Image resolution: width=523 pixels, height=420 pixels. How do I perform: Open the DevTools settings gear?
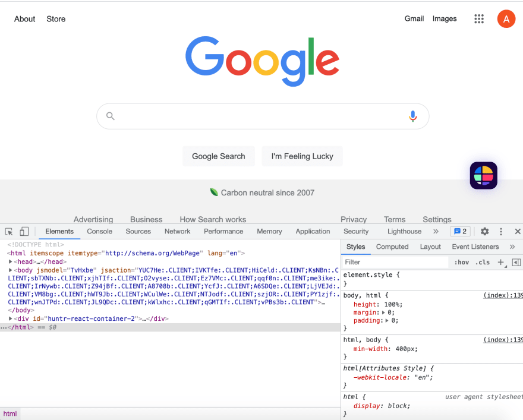click(484, 231)
